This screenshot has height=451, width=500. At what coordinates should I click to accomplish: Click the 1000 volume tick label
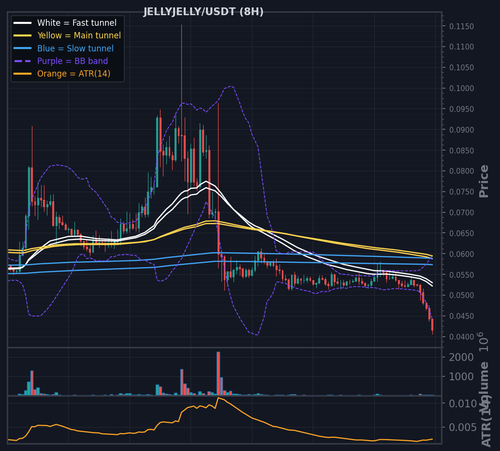[x=461, y=377]
